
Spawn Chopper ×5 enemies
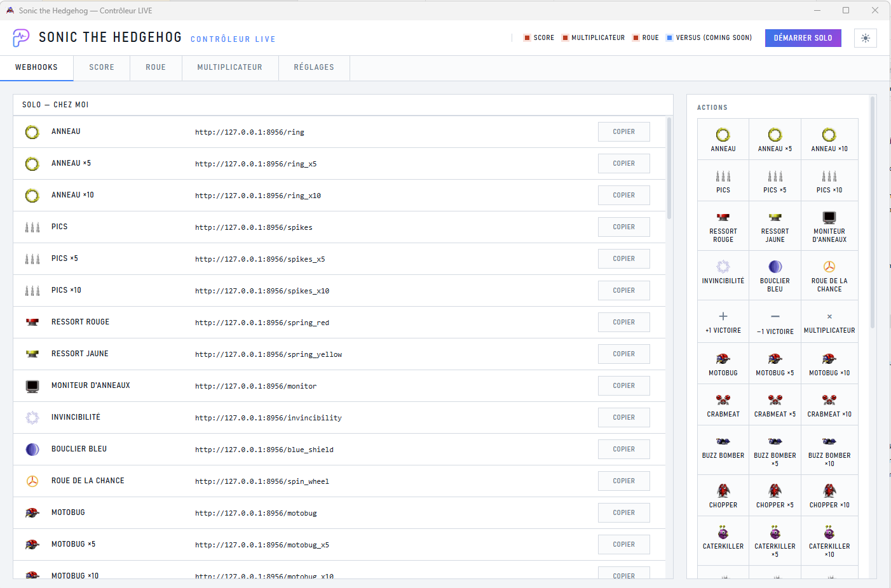775,495
